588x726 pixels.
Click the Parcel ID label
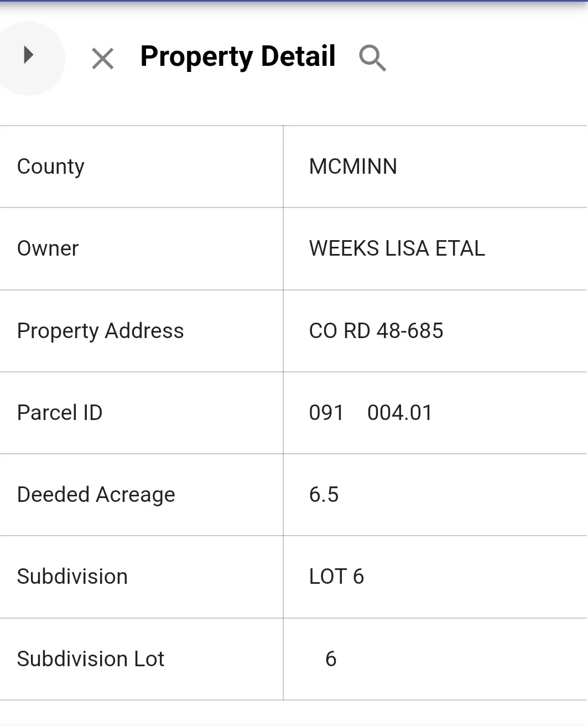[60, 413]
